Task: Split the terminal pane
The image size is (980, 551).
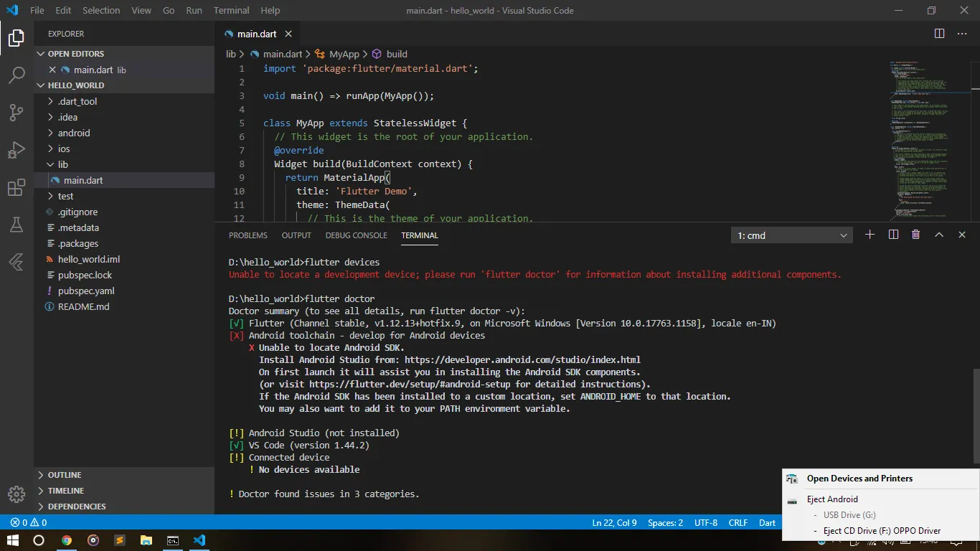Action: click(893, 235)
